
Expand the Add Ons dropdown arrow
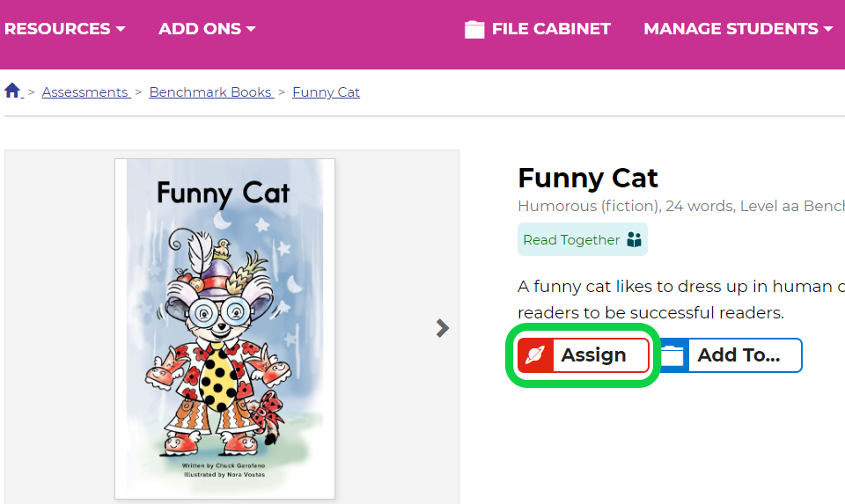[x=251, y=29]
